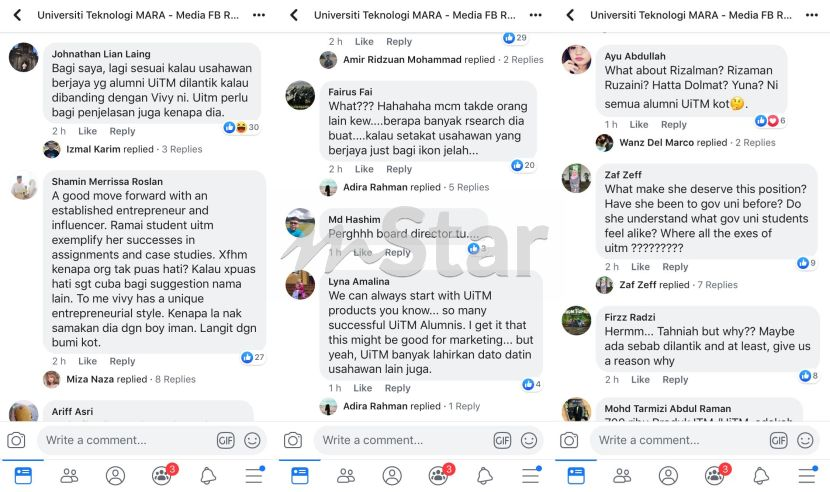Tap the camera icon in the middle comment bar

pyautogui.click(x=293, y=440)
